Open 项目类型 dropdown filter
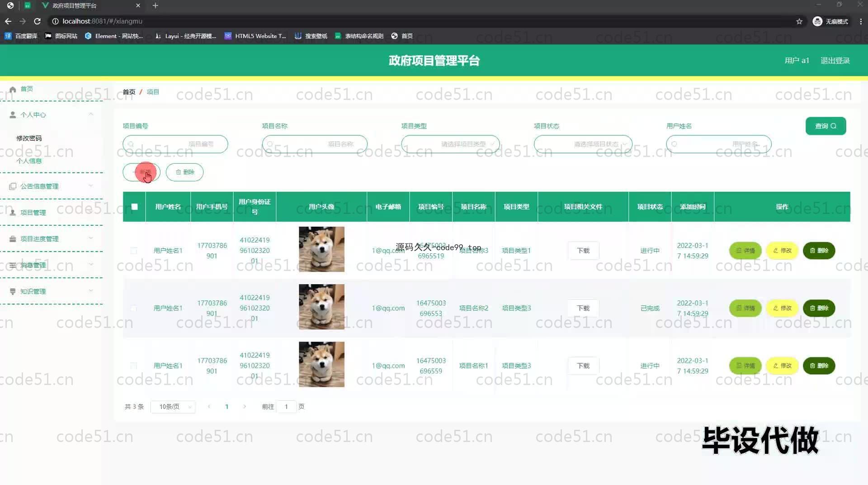868x485 pixels. click(450, 144)
